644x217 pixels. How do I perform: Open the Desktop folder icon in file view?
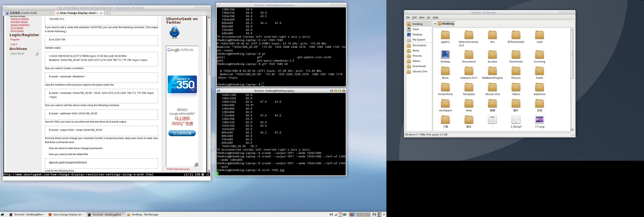[x=445, y=55]
